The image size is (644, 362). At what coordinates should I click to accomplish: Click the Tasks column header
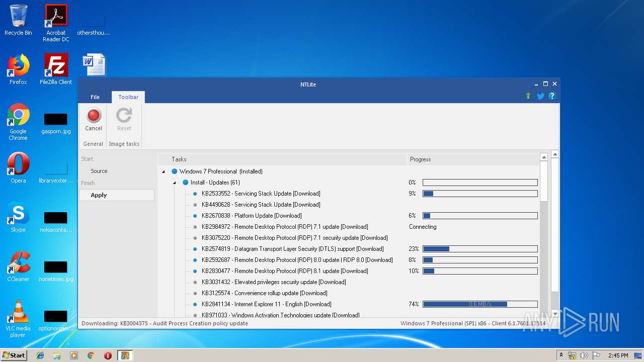pos(282,159)
